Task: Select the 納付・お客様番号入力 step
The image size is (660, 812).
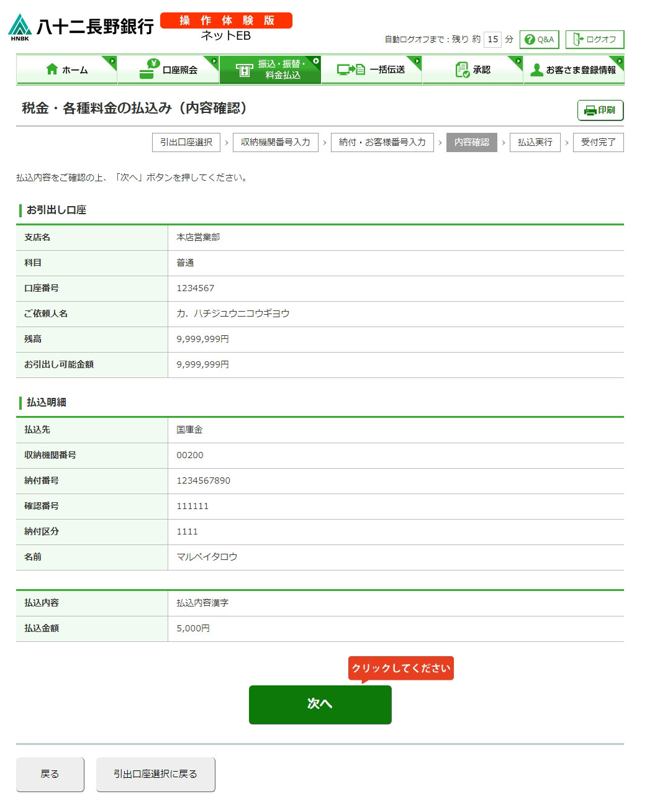Action: 382,142
